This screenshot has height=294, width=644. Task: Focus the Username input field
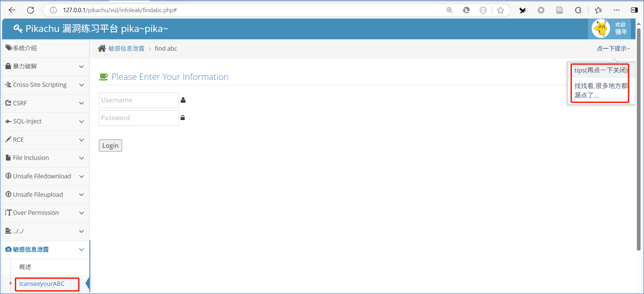[139, 100]
